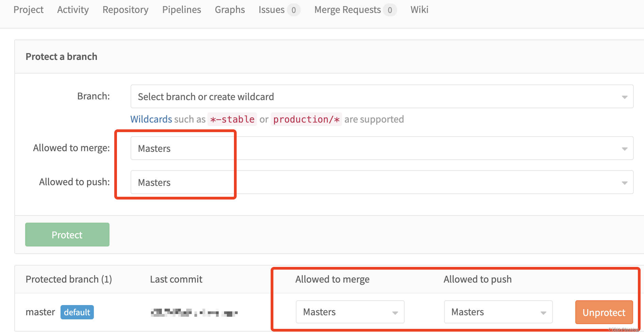
Task: Click the blurred last commit entry
Action: pyautogui.click(x=194, y=312)
